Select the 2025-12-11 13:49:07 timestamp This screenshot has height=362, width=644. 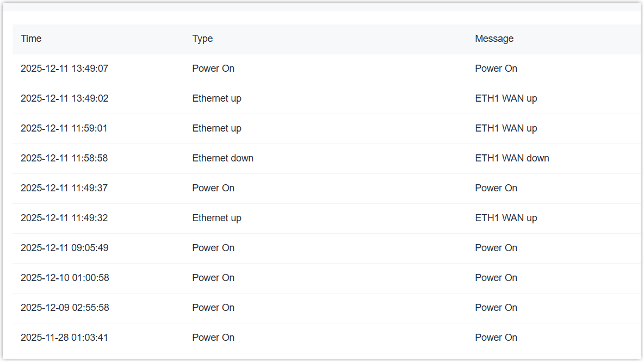click(x=64, y=68)
